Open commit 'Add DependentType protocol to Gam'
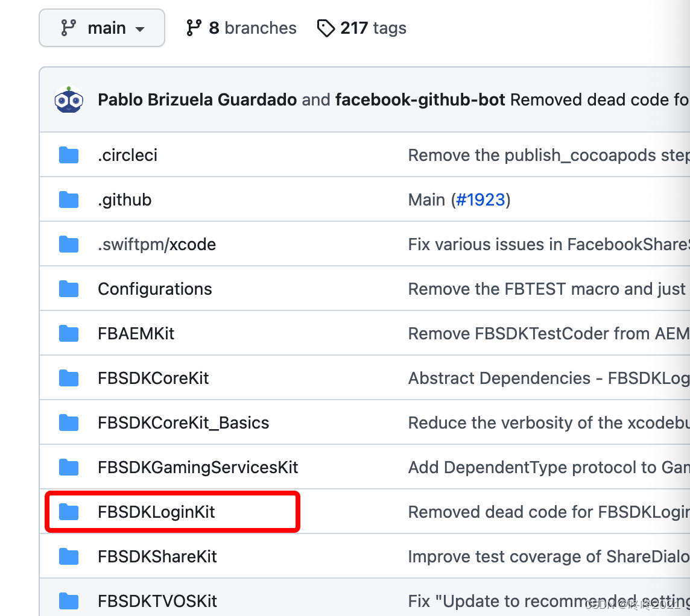 (549, 467)
